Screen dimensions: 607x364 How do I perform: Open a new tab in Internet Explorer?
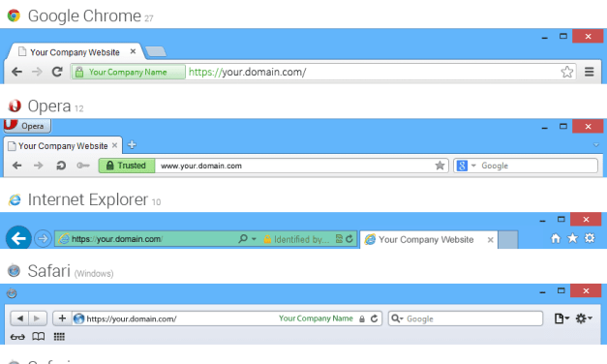[508, 240]
